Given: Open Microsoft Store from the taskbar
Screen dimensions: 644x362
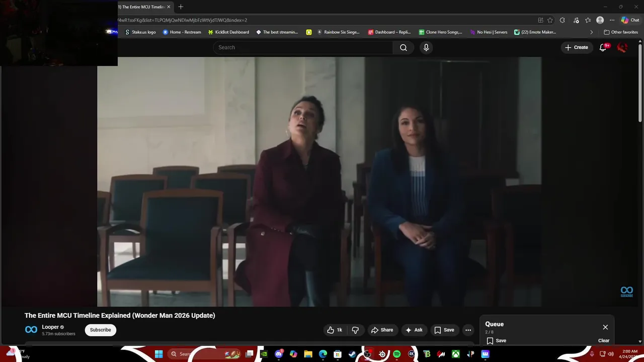Looking at the screenshot, I should coord(338,354).
